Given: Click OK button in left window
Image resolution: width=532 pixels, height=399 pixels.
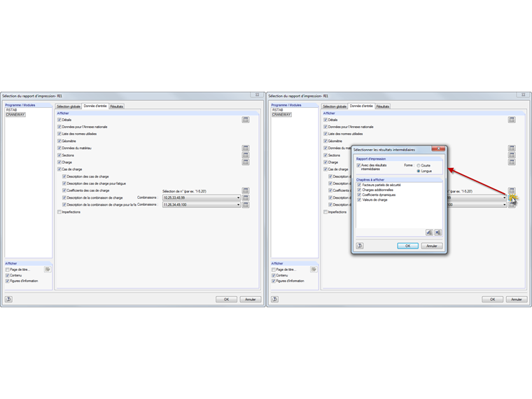Looking at the screenshot, I should [226, 300].
